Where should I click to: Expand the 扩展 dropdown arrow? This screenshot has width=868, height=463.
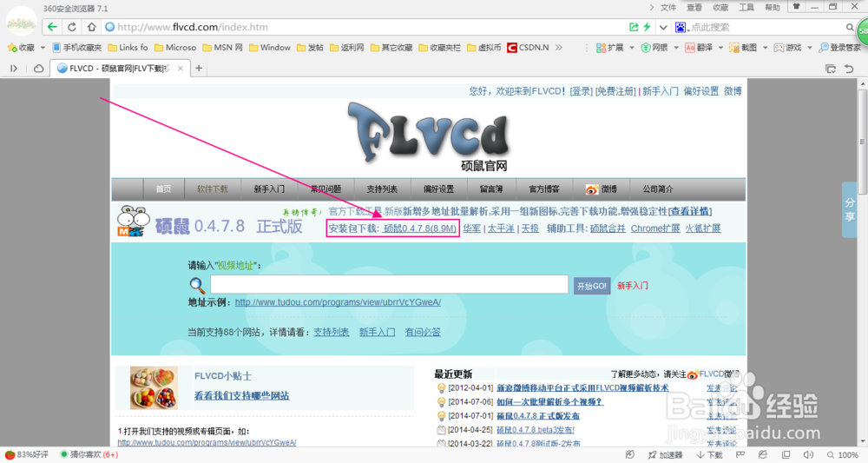point(632,48)
